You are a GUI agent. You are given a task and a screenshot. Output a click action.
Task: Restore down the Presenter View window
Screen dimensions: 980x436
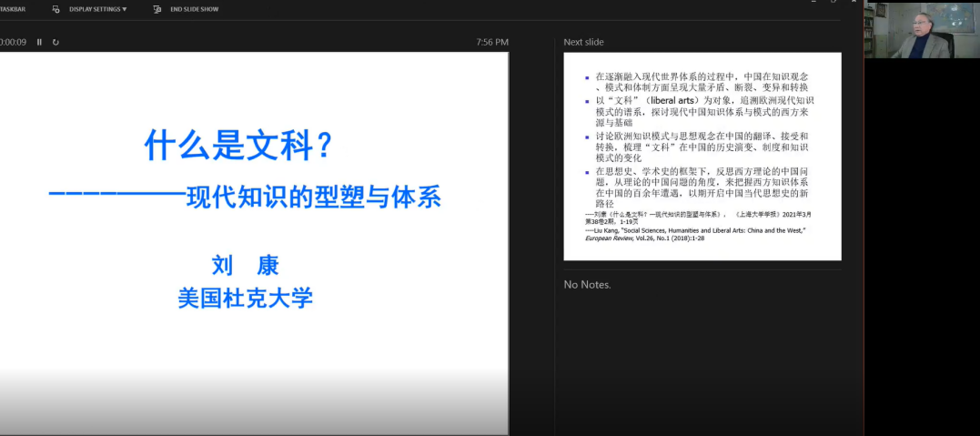833,4
